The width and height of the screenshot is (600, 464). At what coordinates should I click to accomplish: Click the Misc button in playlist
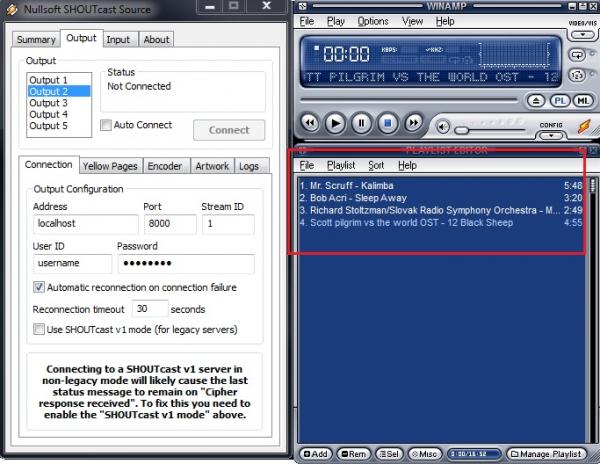tap(424, 454)
